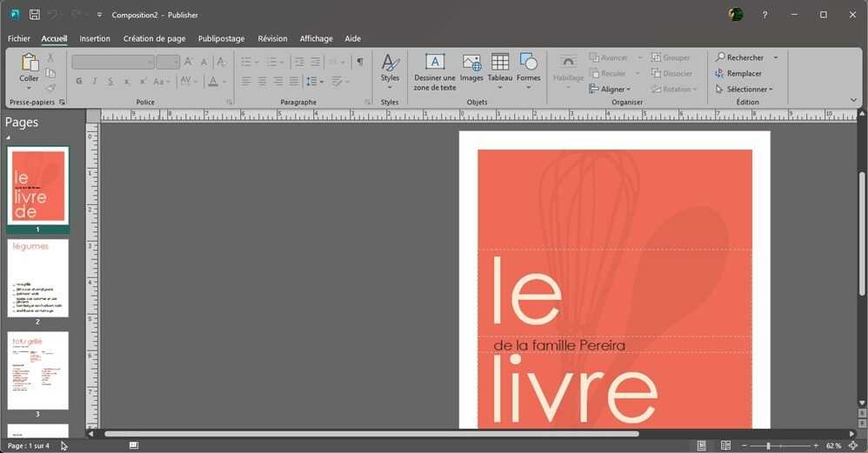Open Help via the question mark icon
Viewport: 868px width, 453px height.
click(765, 15)
